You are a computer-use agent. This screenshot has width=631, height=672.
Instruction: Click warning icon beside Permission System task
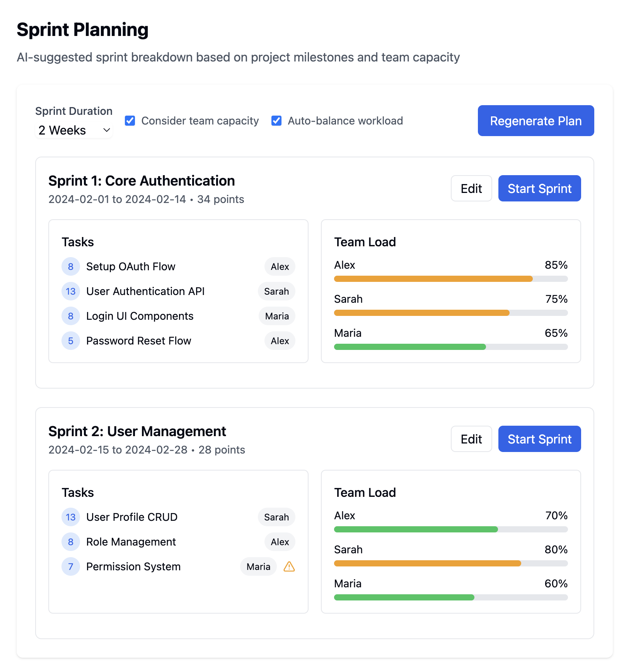point(289,566)
